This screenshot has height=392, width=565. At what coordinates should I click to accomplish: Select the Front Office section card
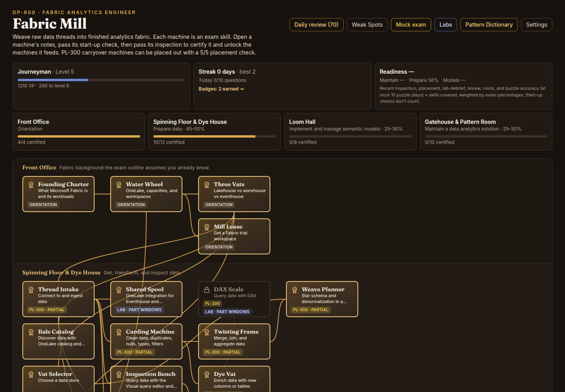click(79, 132)
